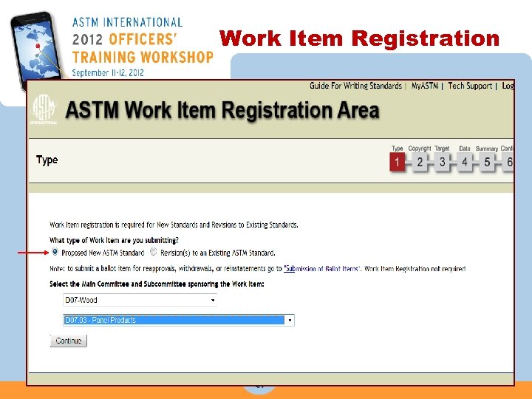Image resolution: width=532 pixels, height=399 pixels.
Task: Select Revision(s) to an Existing ASTM Standard radio
Action: point(154,252)
